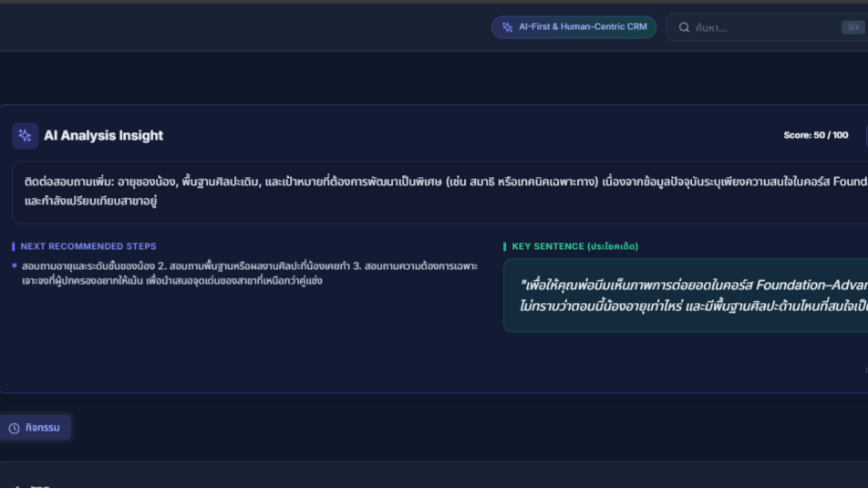Click the panel below the กิจกรรม tab
The width and height of the screenshot is (868, 489).
coord(434,476)
